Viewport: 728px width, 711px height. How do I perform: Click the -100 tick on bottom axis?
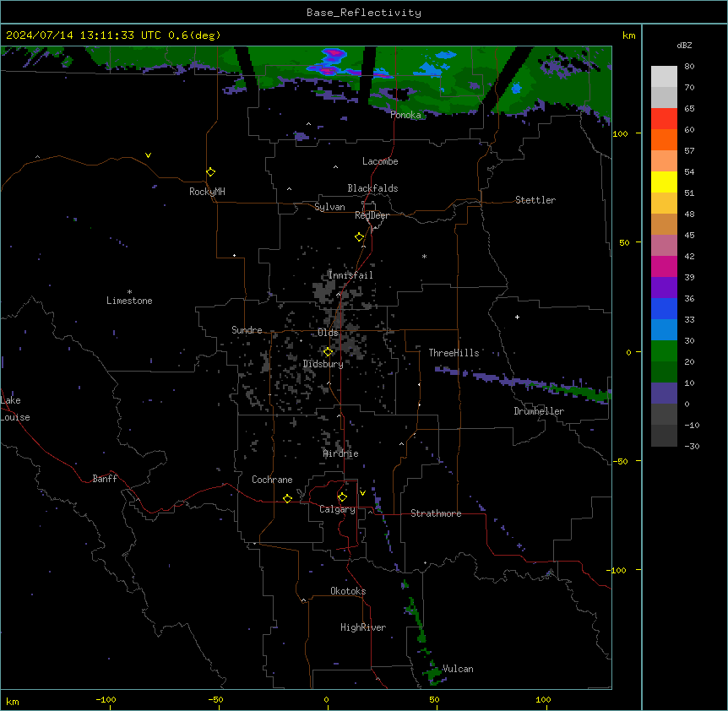(106, 699)
